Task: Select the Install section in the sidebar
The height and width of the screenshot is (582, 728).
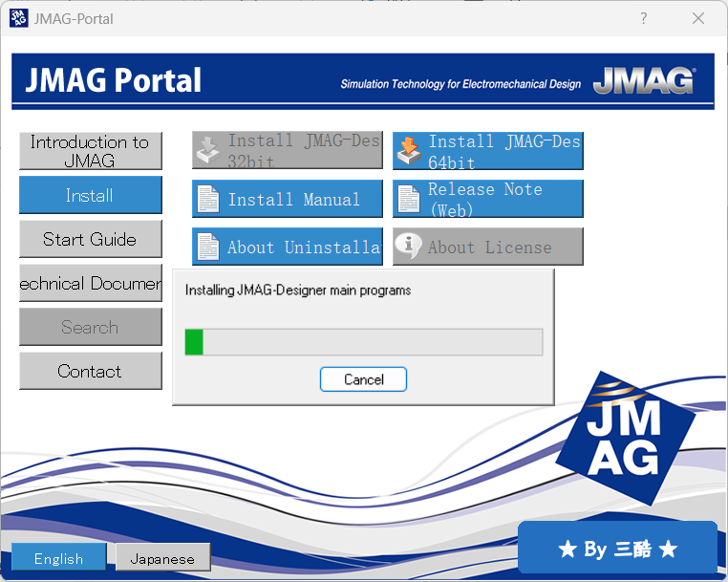Action: pyautogui.click(x=91, y=195)
